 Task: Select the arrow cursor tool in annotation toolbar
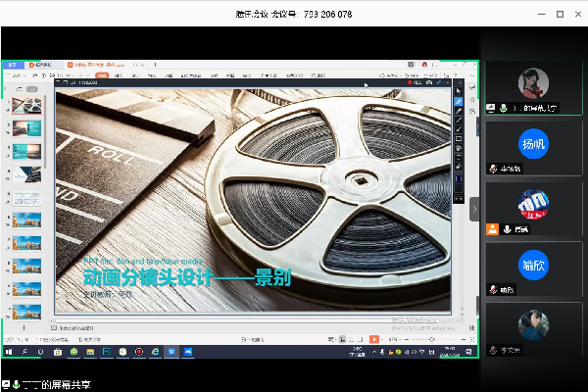pos(459,91)
